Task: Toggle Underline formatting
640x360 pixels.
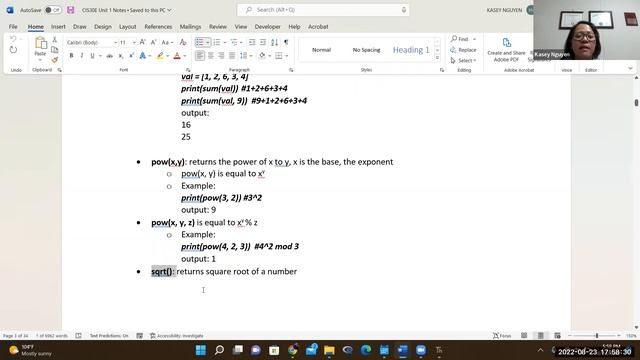Action: point(92,56)
